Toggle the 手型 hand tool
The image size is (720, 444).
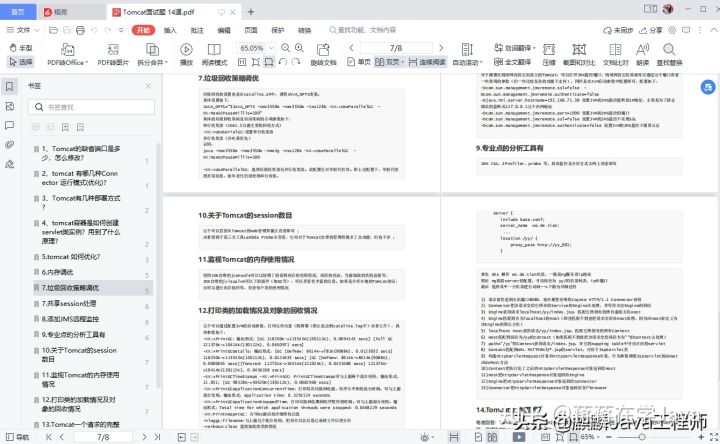pos(21,48)
